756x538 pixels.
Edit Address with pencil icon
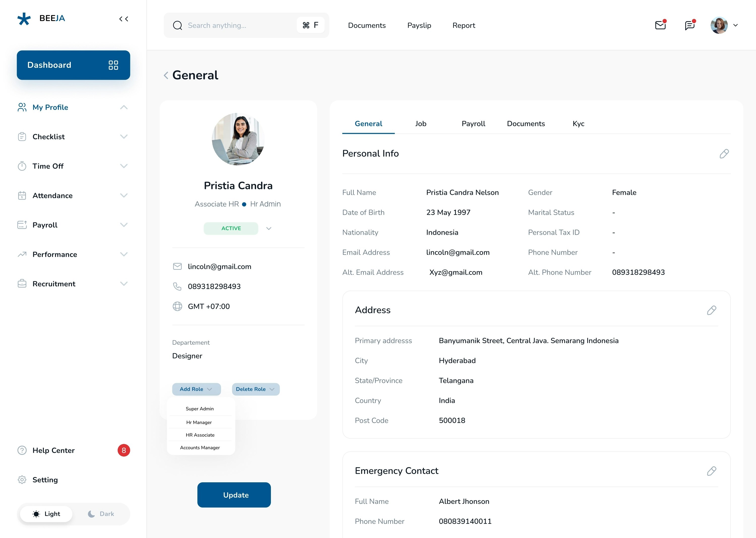point(712,310)
